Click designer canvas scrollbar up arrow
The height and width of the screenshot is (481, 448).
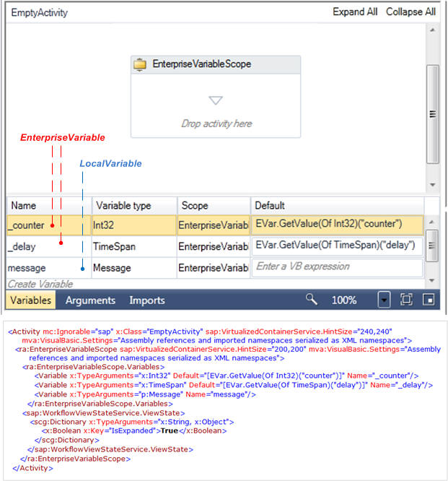point(433,30)
